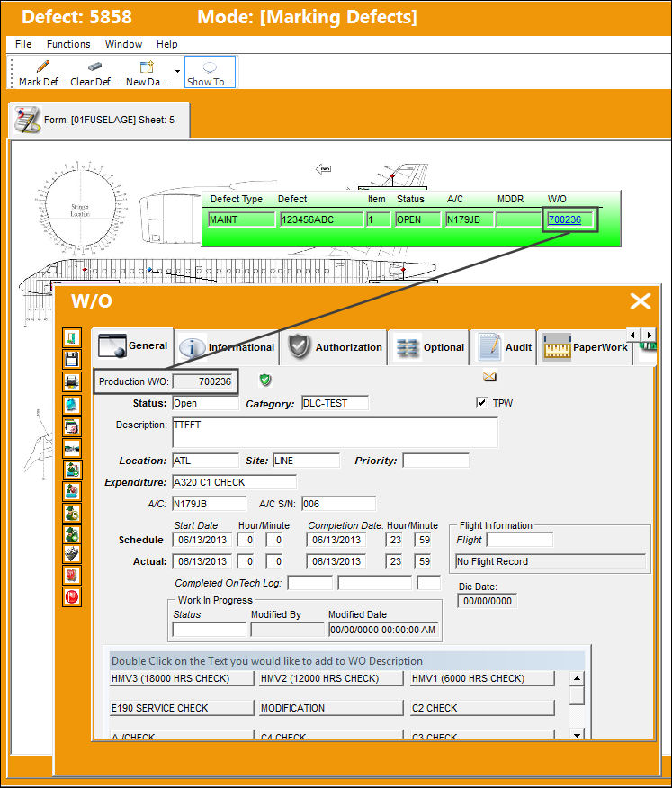Click the Status field OPEN in defect bar
This screenshot has width=672, height=788.
(x=417, y=219)
